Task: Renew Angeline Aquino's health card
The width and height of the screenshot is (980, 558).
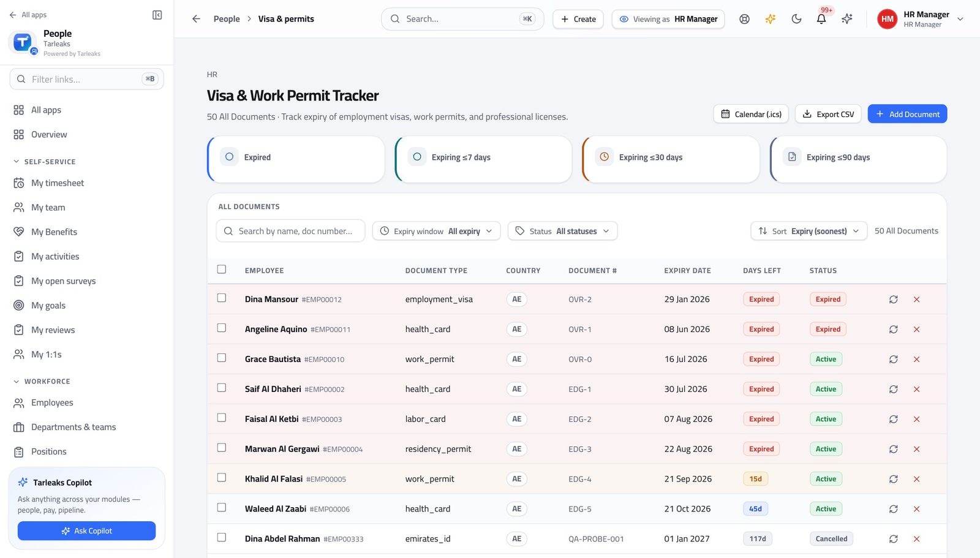Action: tap(894, 330)
